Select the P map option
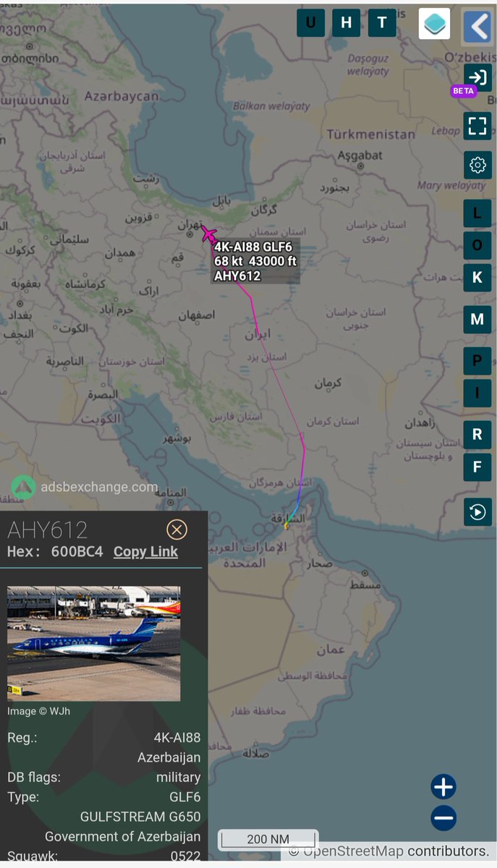Viewport: 497px width, 868px height. point(477,360)
